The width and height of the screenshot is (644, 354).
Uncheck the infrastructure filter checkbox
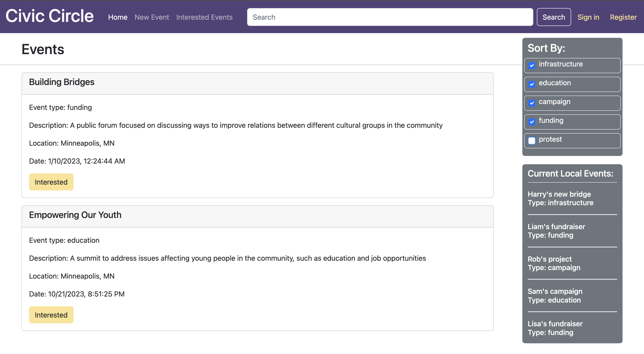(x=532, y=65)
